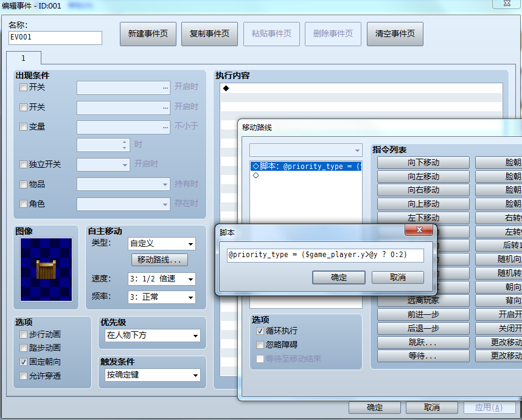Enable 允许穿透 option
522x420 pixels.
(23, 376)
